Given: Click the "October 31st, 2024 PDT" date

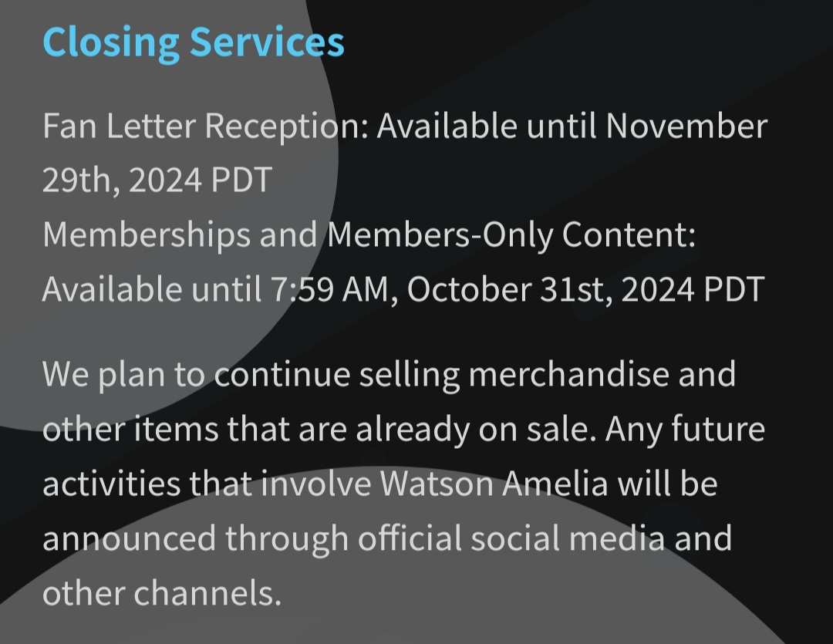Looking at the screenshot, I should (585, 290).
